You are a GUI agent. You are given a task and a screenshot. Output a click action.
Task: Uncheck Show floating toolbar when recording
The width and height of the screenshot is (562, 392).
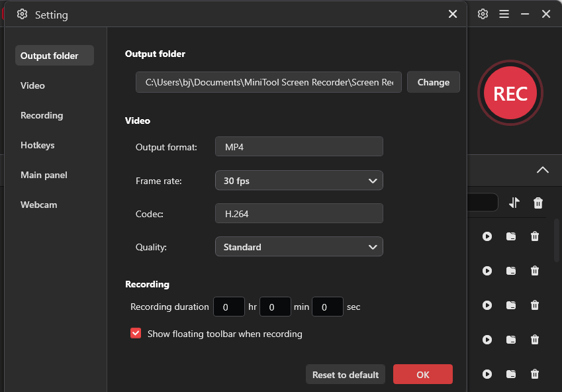[136, 333]
